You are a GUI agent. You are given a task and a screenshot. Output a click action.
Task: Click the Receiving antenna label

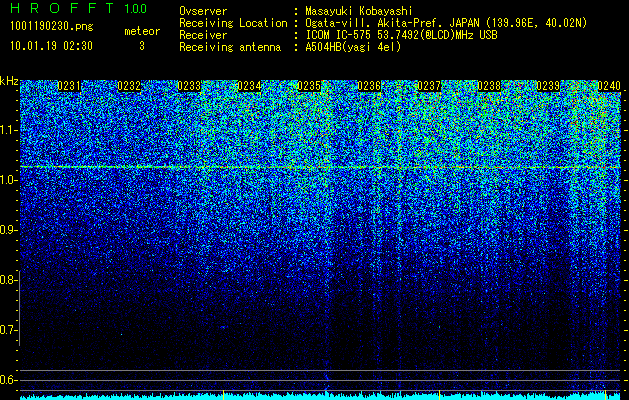[230, 47]
